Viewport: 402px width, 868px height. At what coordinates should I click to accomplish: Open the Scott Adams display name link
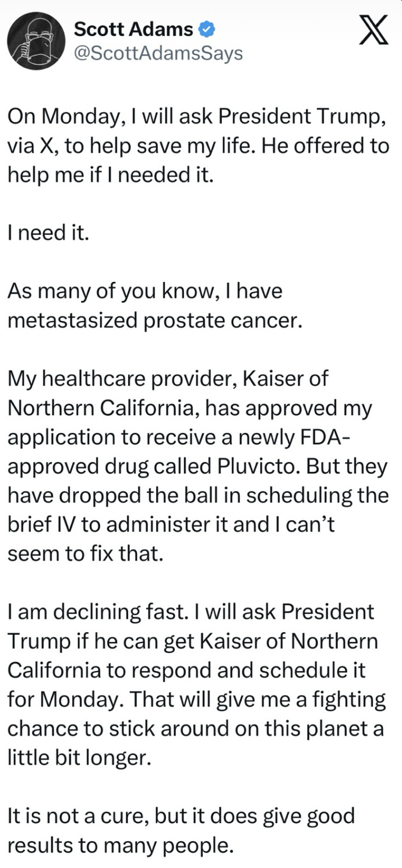[135, 28]
